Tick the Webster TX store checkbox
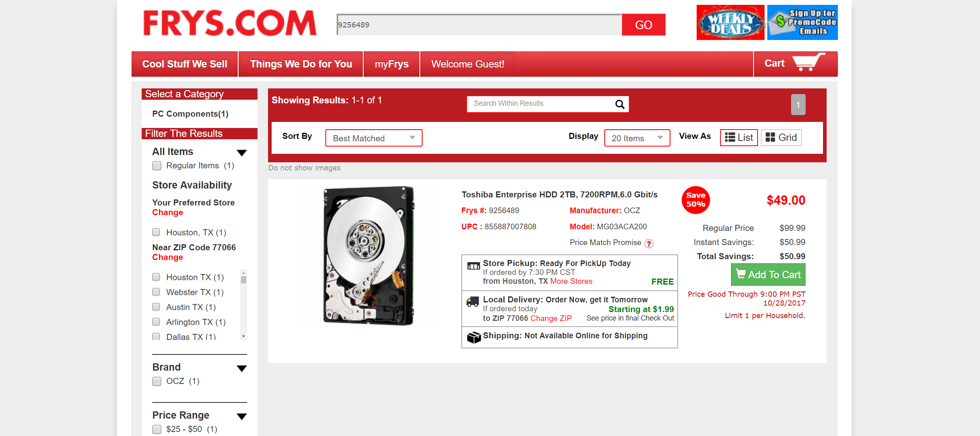Viewport: 980px width, 436px height. pyautogui.click(x=156, y=292)
